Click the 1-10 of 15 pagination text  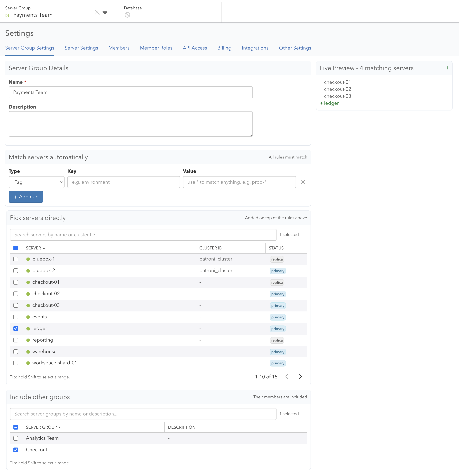pos(266,377)
